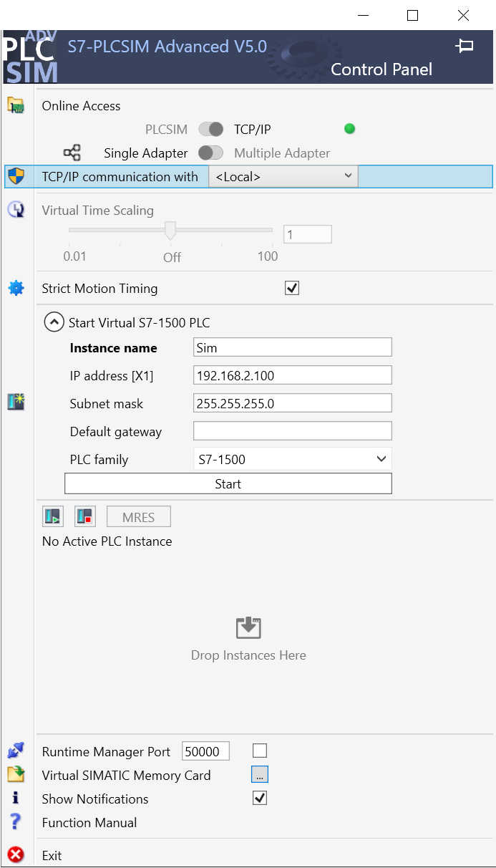Toggle the PLCSIM / TCP/IP switch

[x=211, y=130]
